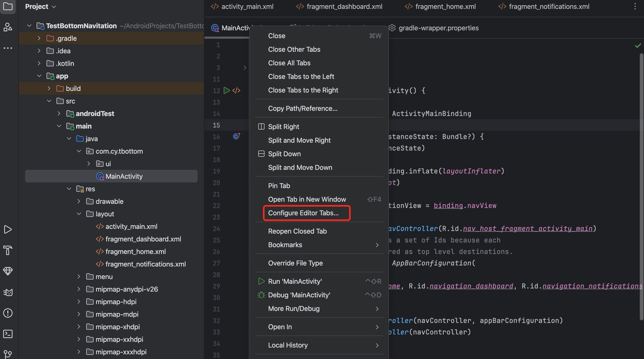644x359 pixels.
Task: Click the Split Right icon in context menu
Action: (261, 127)
